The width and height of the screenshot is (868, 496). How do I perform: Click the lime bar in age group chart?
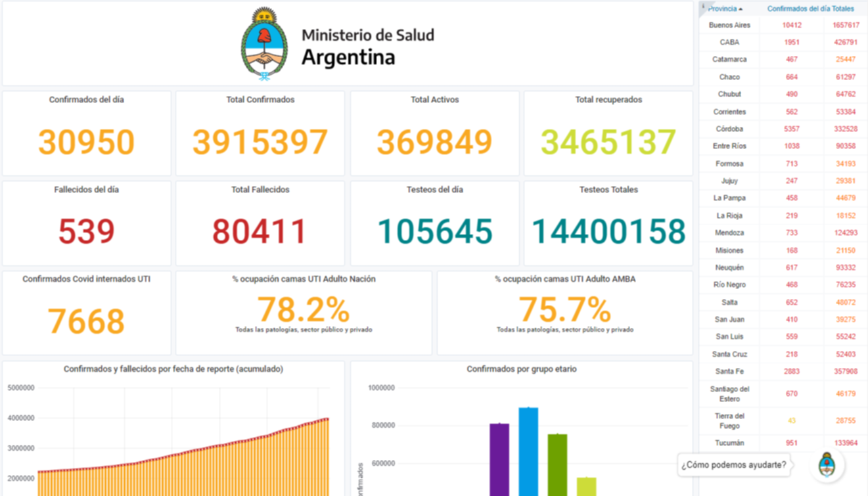(x=586, y=487)
